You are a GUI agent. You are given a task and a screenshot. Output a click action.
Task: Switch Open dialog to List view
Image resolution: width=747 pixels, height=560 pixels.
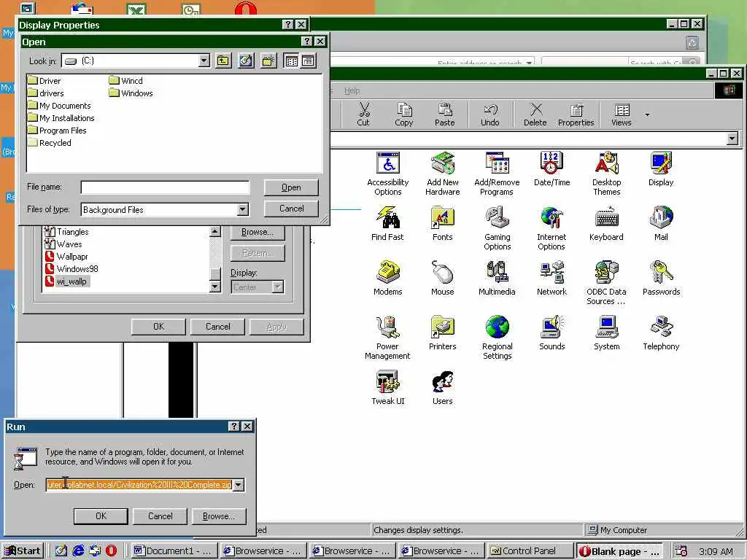click(x=291, y=61)
